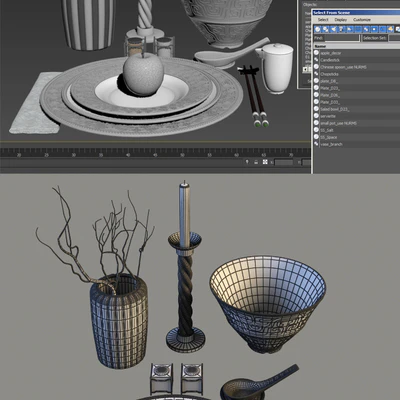
Task: Jump to frame 60 on the timeline
Action: (236, 155)
